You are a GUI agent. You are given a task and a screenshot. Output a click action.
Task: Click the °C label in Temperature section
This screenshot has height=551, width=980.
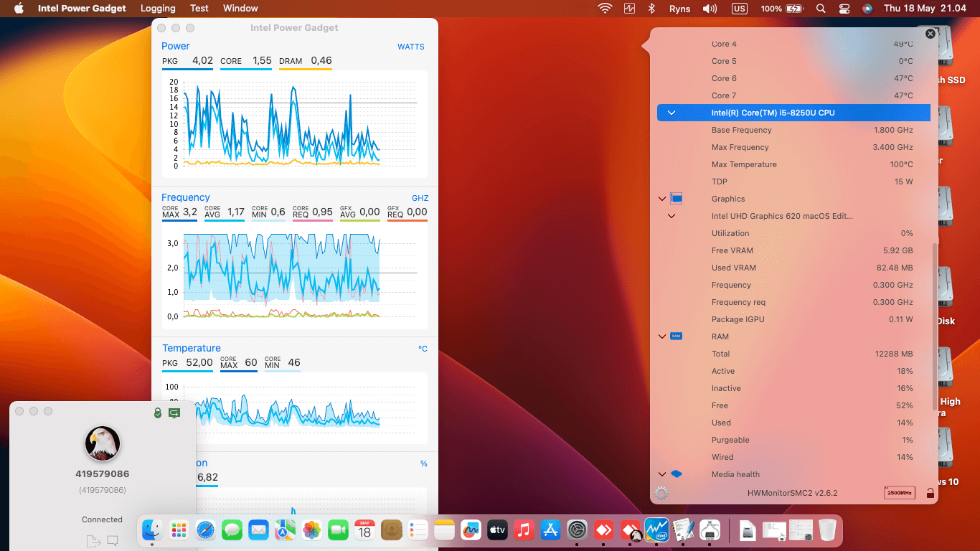click(423, 349)
